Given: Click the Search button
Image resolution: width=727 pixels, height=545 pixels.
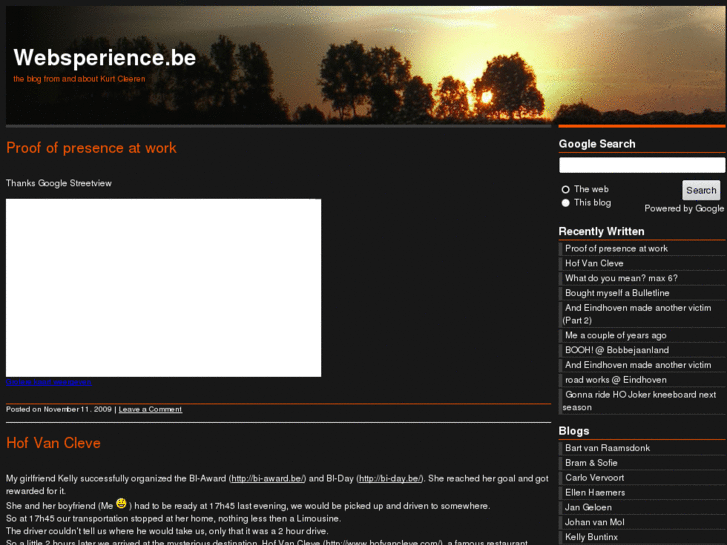Looking at the screenshot, I should [701, 190].
